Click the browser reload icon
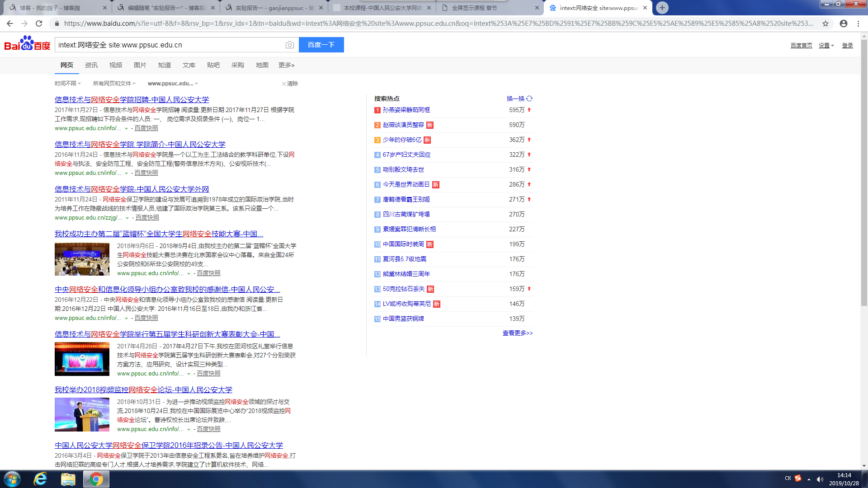Viewport: 868px width, 488px height. (39, 23)
